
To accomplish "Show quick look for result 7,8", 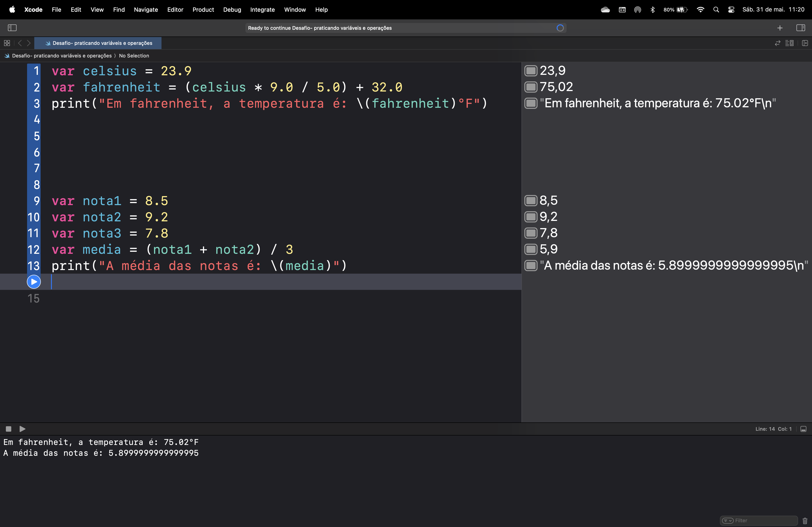I will click(x=531, y=233).
